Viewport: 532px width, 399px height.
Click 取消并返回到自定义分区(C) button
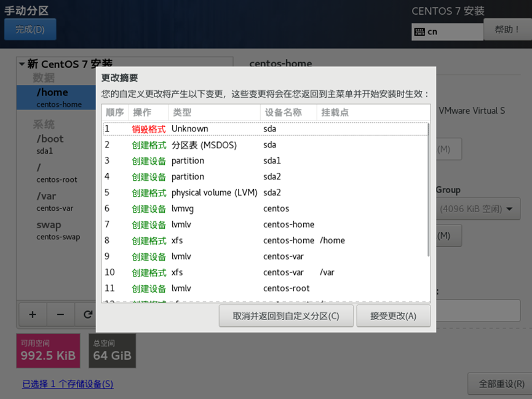pyautogui.click(x=286, y=316)
